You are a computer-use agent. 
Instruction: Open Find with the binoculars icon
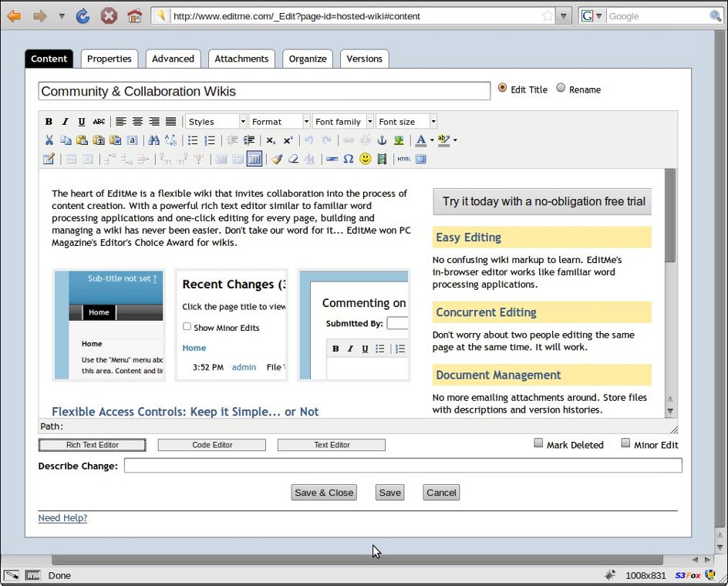(x=153, y=140)
